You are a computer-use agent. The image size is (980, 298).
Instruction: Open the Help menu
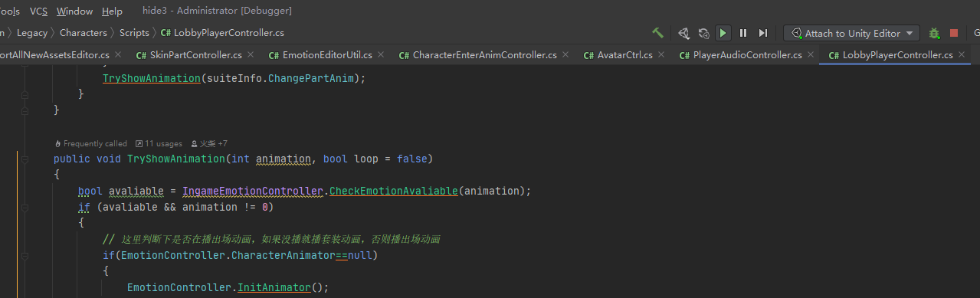(x=112, y=11)
